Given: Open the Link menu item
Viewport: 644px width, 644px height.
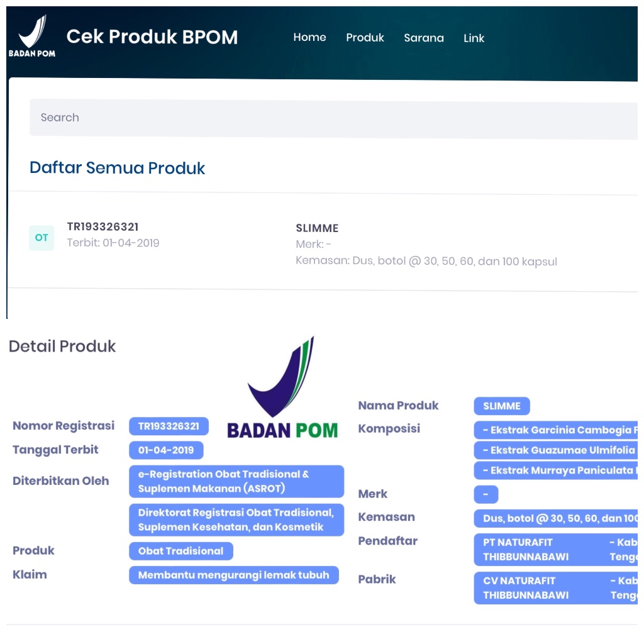Looking at the screenshot, I should pyautogui.click(x=474, y=38).
